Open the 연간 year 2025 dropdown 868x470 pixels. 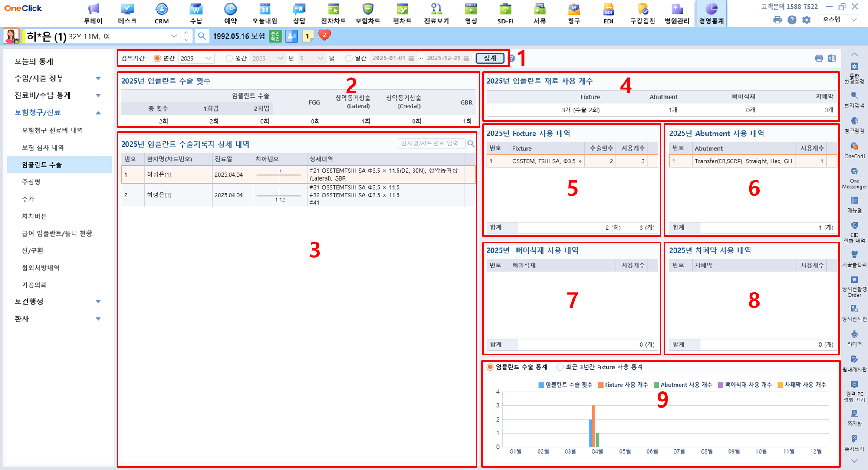click(197, 58)
